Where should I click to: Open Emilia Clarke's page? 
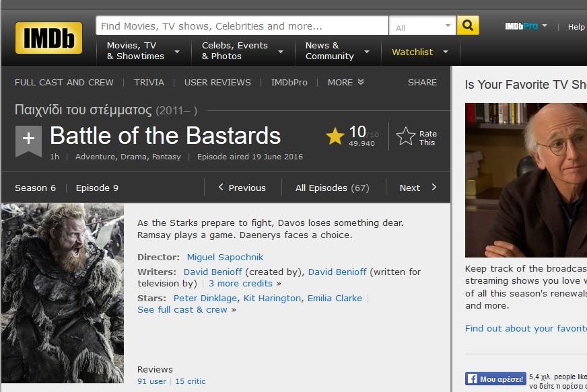pyautogui.click(x=335, y=298)
